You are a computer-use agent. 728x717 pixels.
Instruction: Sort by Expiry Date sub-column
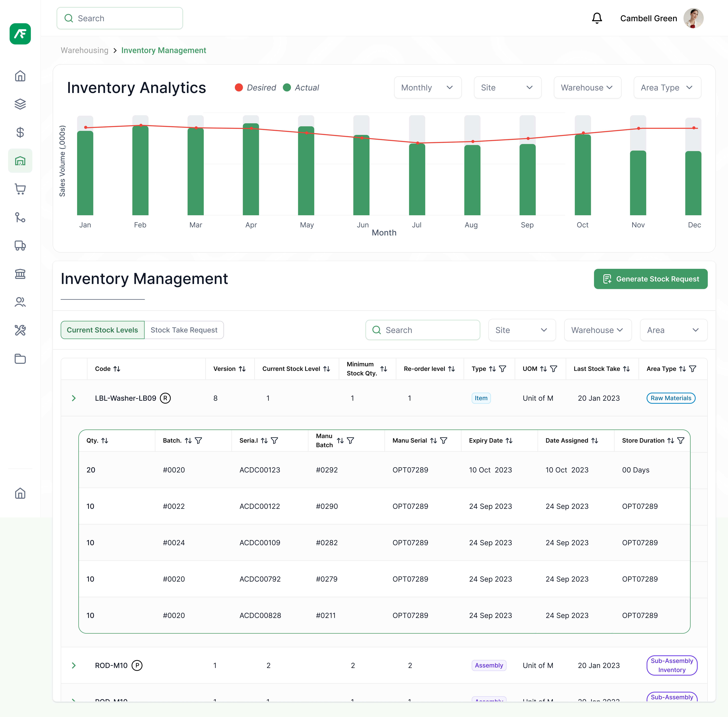pos(509,441)
